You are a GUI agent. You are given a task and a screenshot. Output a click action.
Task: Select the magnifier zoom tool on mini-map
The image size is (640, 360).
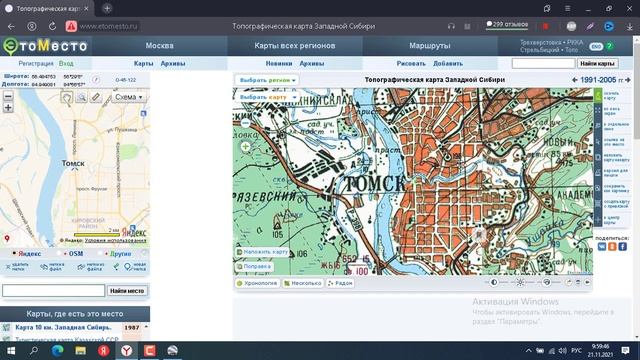pos(82,97)
